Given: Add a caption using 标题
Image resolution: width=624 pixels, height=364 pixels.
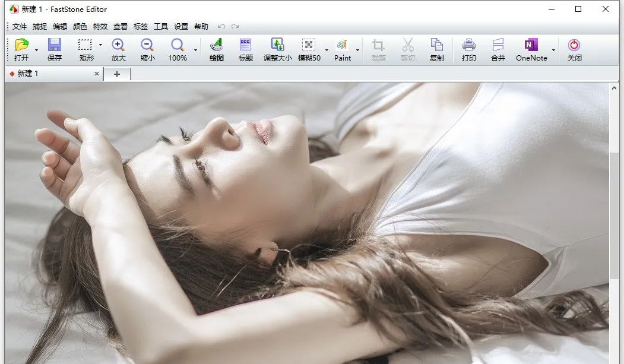Looking at the screenshot, I should tap(246, 50).
